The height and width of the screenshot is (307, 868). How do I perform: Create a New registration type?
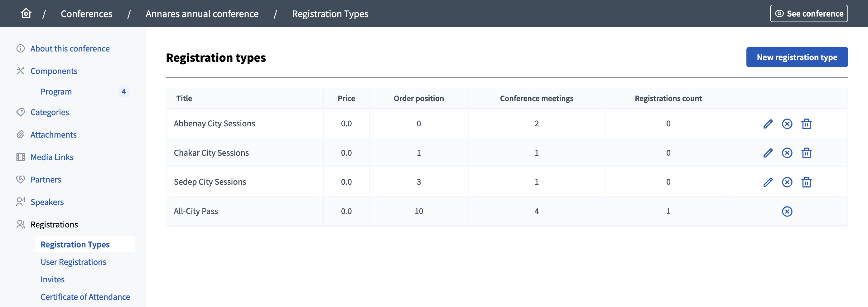click(x=797, y=57)
